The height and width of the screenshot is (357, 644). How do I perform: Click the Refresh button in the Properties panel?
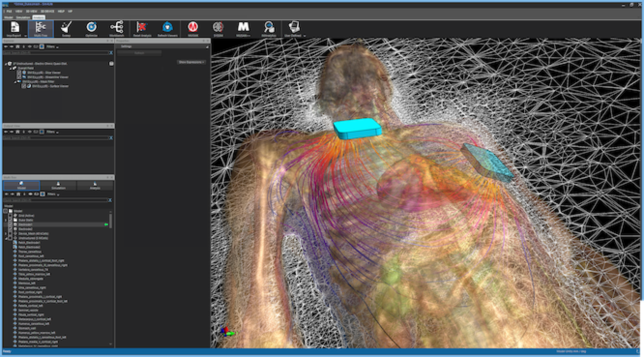coord(139,53)
